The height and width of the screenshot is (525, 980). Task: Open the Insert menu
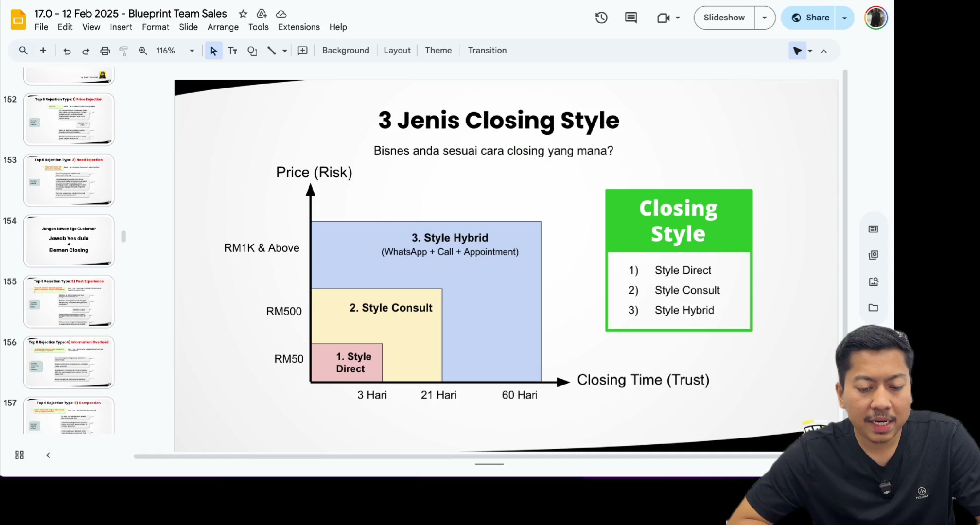(121, 27)
